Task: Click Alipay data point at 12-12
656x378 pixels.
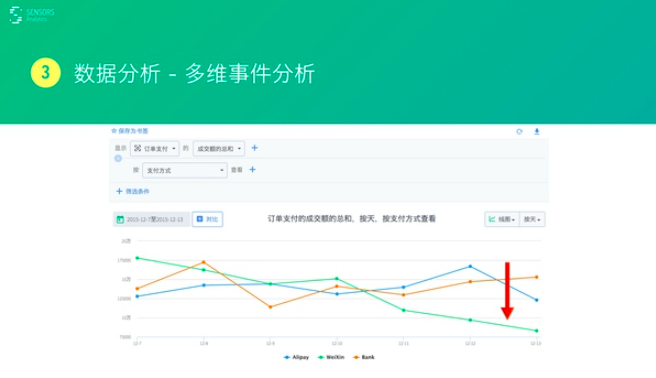Action: click(470, 266)
